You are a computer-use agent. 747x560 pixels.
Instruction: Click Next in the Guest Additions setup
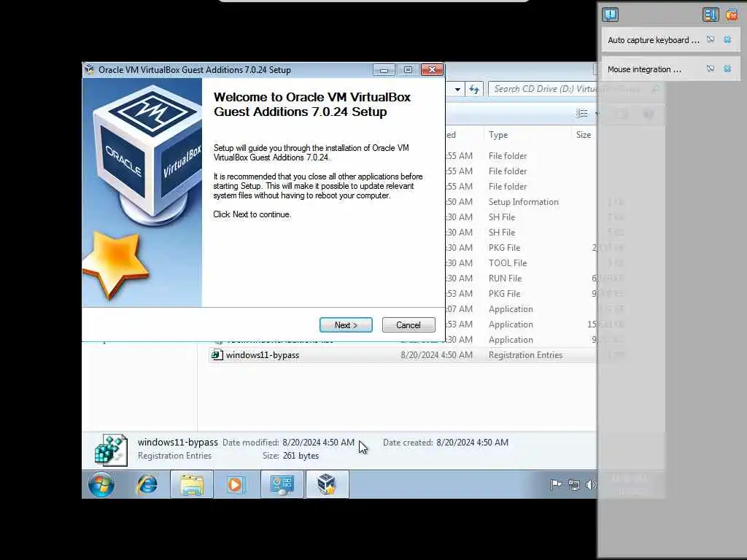[x=346, y=324]
